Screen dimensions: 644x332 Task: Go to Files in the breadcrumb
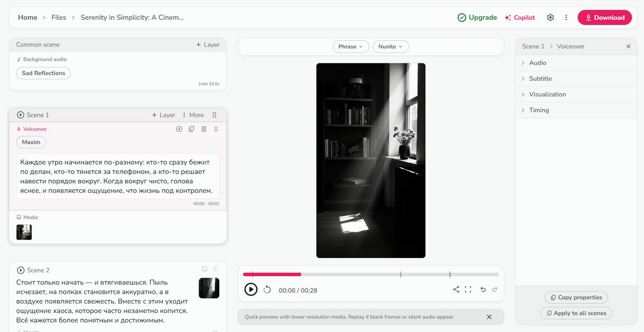[x=58, y=18]
